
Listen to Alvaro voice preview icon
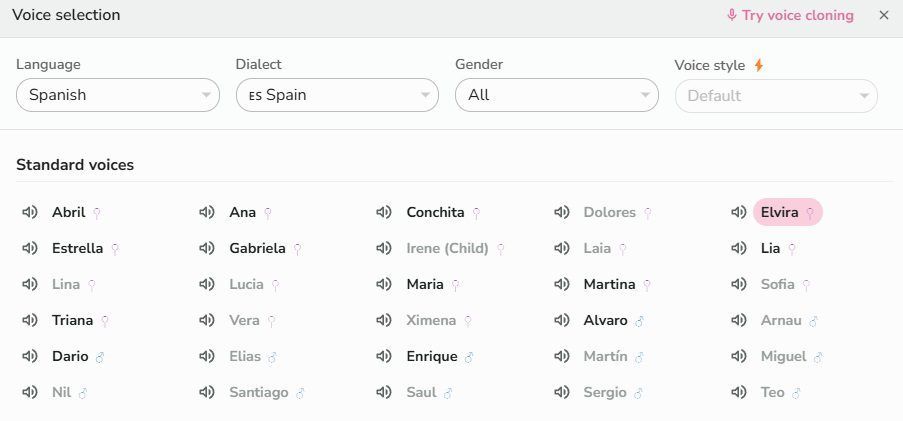(x=561, y=320)
